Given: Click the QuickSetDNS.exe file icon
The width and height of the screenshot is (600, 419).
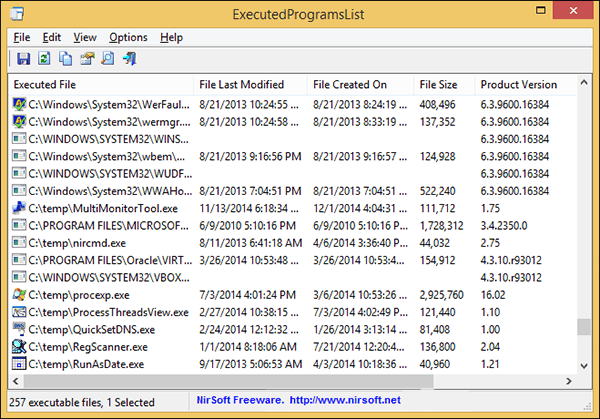Looking at the screenshot, I should [x=19, y=329].
